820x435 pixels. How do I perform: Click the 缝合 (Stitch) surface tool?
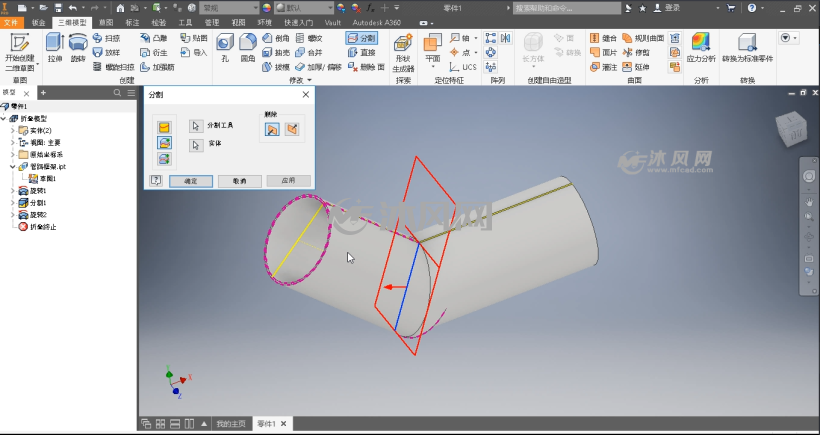pyautogui.click(x=603, y=38)
